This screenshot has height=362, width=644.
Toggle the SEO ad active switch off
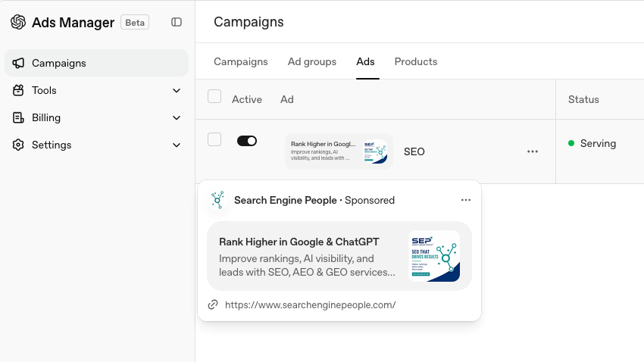tap(247, 141)
